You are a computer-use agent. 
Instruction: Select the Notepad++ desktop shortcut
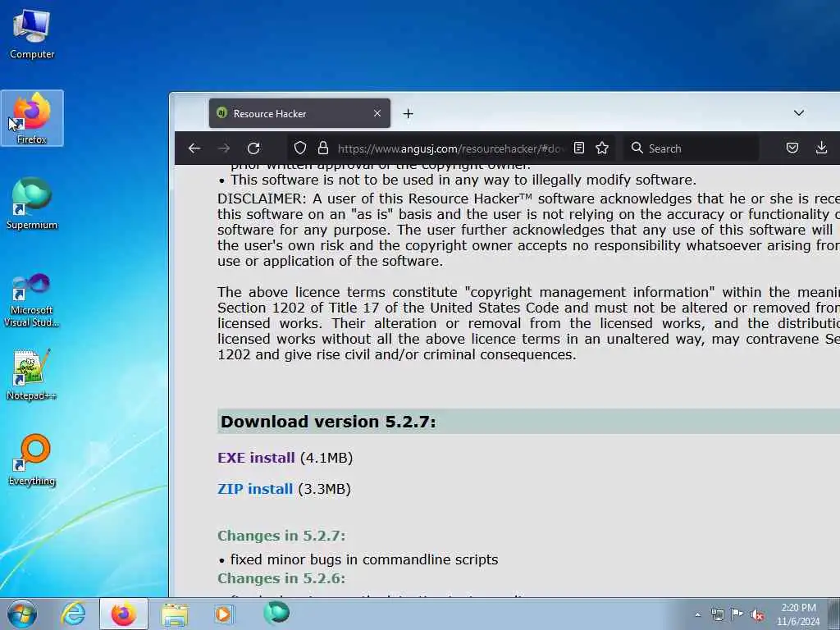point(32,374)
